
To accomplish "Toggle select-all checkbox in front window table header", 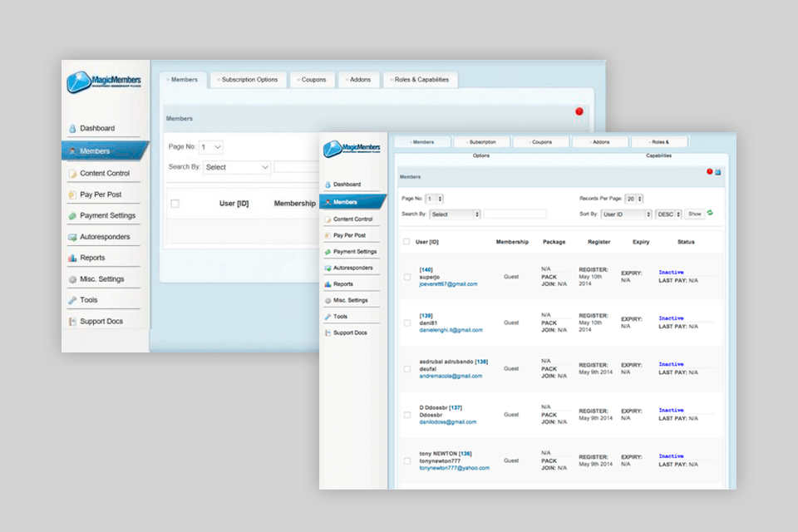I will pyautogui.click(x=406, y=242).
